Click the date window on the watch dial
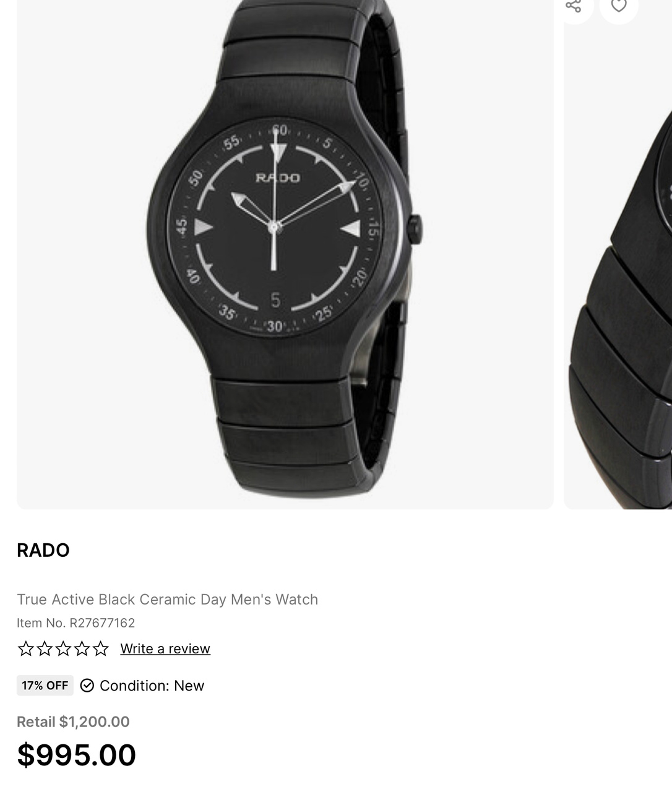The width and height of the screenshot is (672, 792). point(275,300)
